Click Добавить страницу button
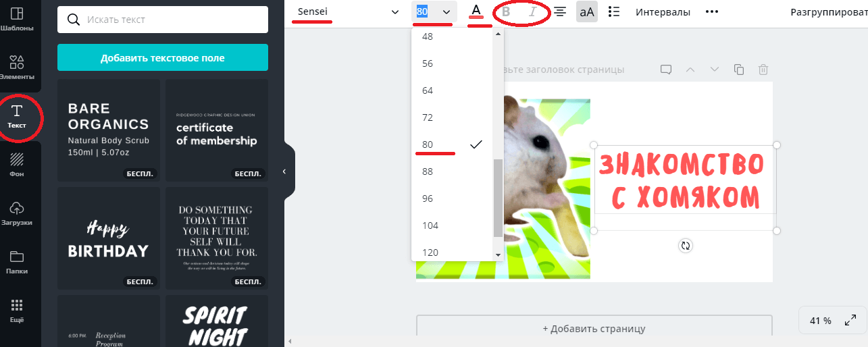Screen dimensions: 868x347 point(594,329)
